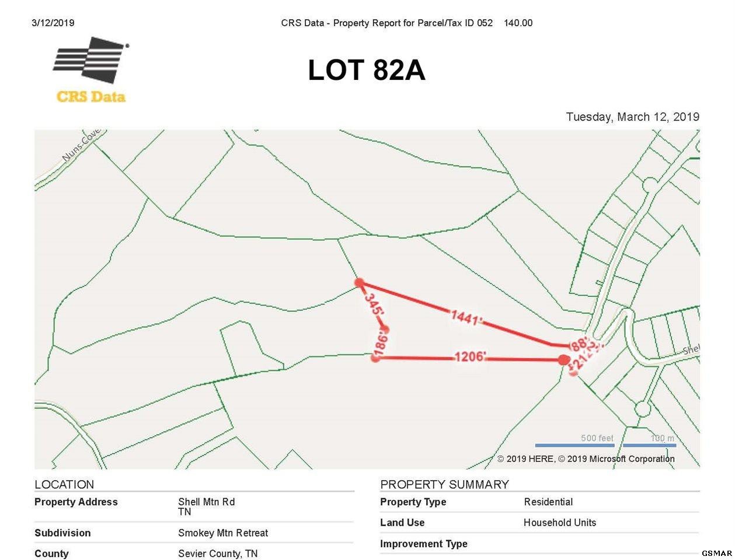Click the Subdivision label
Screen dimensions: 735x560
(x=62, y=533)
